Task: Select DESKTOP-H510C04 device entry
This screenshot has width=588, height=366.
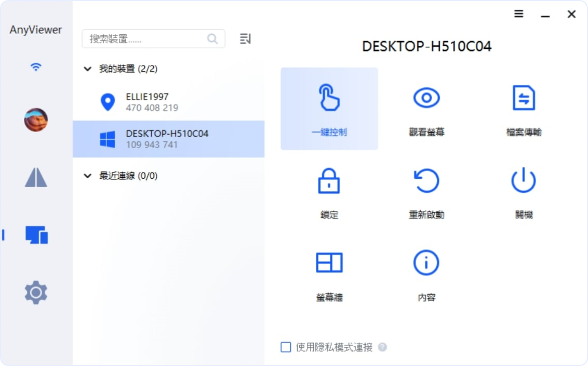Action: tap(169, 139)
